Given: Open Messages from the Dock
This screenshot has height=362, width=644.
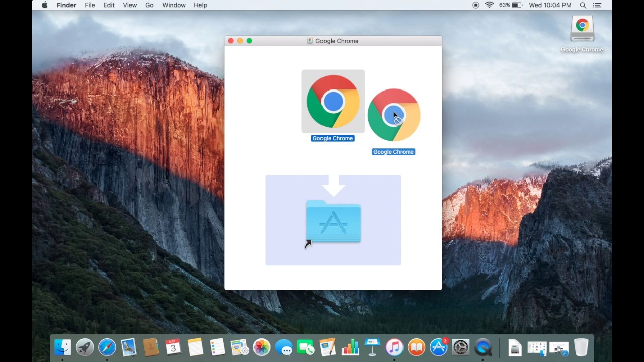Looking at the screenshot, I should (284, 347).
